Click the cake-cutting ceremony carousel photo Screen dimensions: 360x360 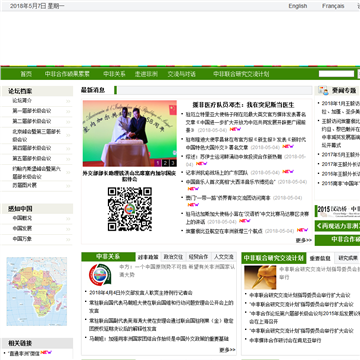tap(130, 133)
